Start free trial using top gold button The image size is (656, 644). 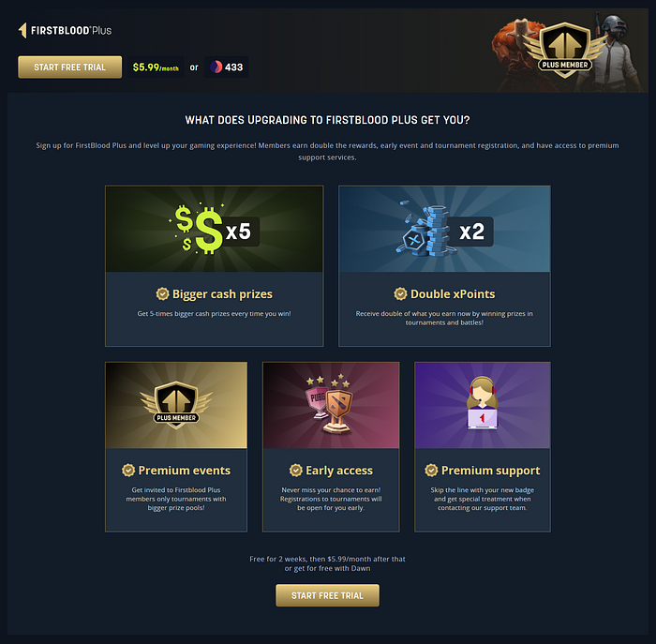tap(70, 67)
